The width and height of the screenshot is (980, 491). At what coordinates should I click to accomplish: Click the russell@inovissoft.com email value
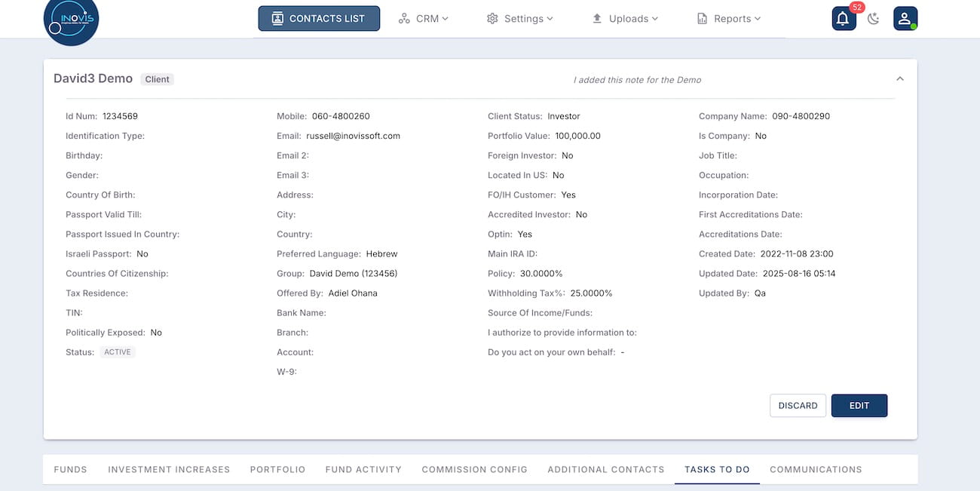click(x=353, y=137)
